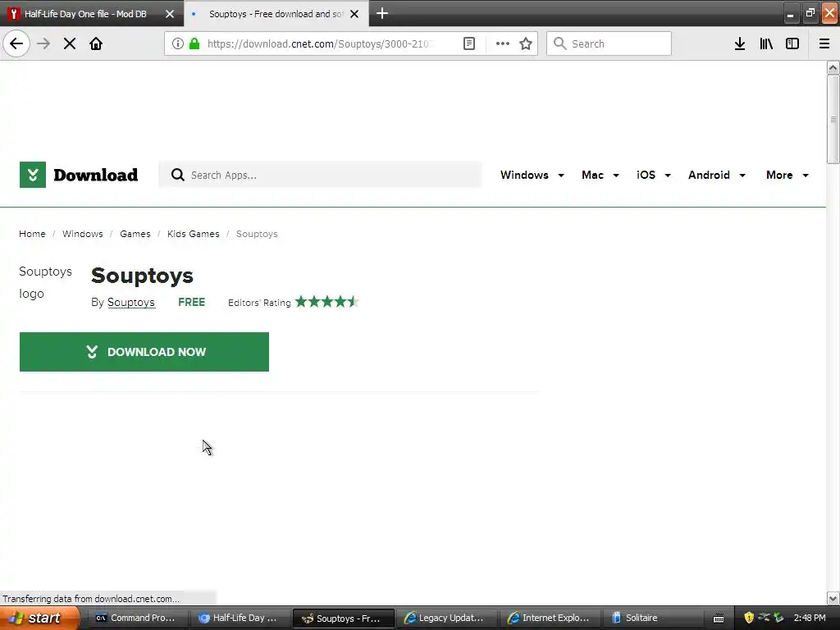840x630 pixels.
Task: Open the Windows breadcrumb link
Action: coord(83,234)
